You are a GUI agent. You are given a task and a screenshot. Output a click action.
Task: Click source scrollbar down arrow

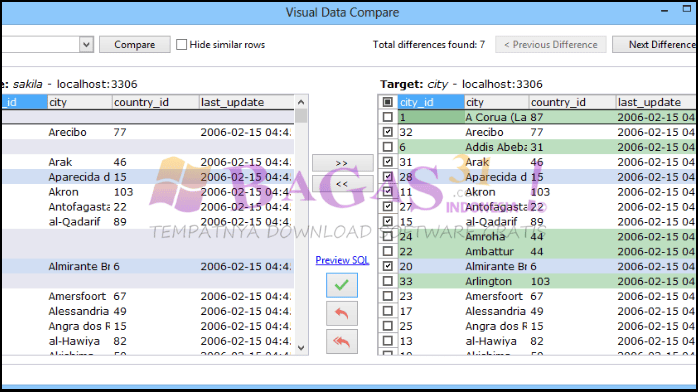tap(301, 348)
